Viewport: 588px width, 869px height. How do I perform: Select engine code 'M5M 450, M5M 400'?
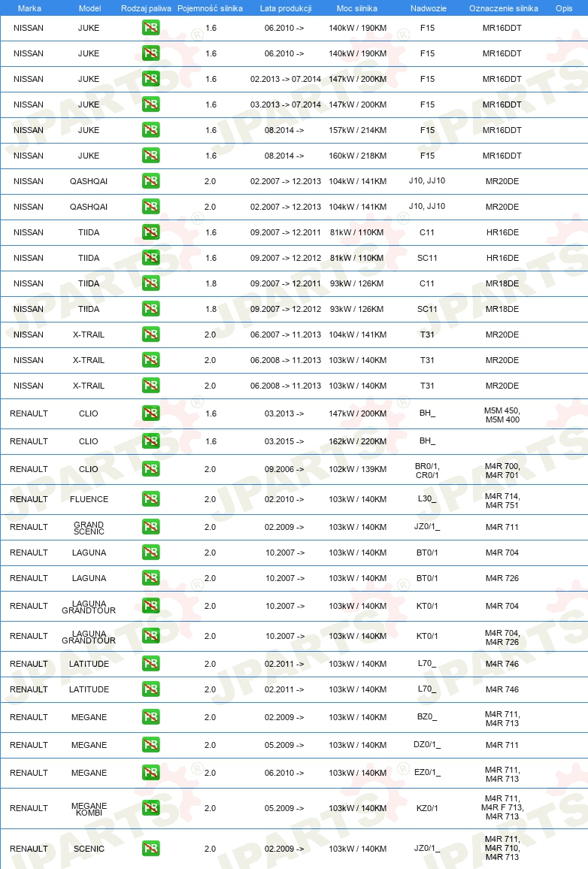click(502, 415)
